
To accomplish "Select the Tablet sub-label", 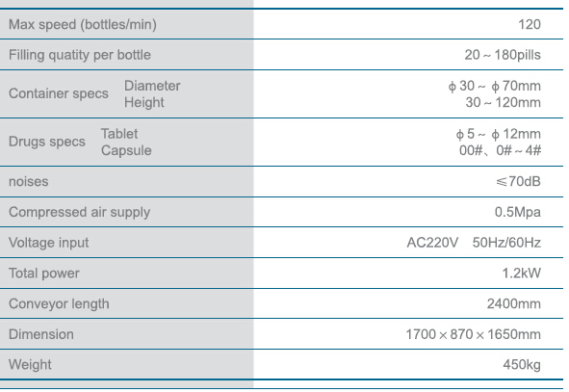I will [x=119, y=134].
